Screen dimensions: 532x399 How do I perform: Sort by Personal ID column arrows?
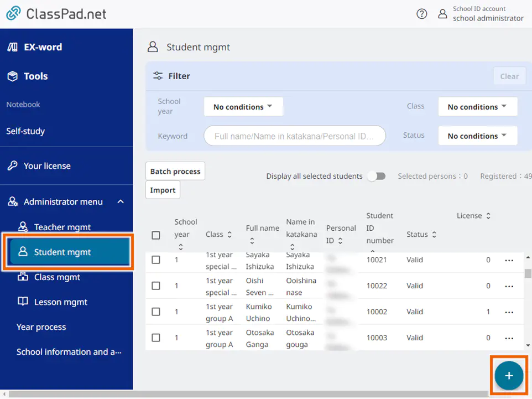(x=340, y=241)
